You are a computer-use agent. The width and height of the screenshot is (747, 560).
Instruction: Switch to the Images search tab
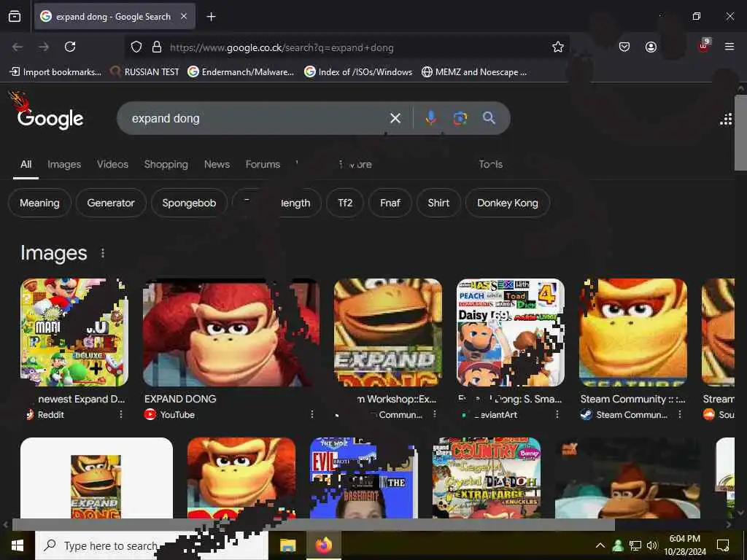coord(64,164)
